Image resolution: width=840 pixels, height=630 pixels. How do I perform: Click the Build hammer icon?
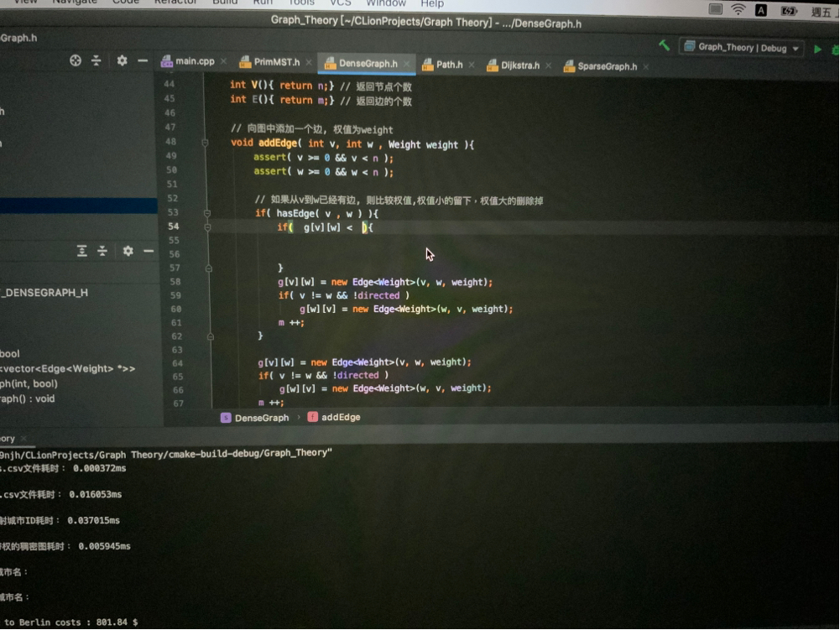tap(665, 45)
